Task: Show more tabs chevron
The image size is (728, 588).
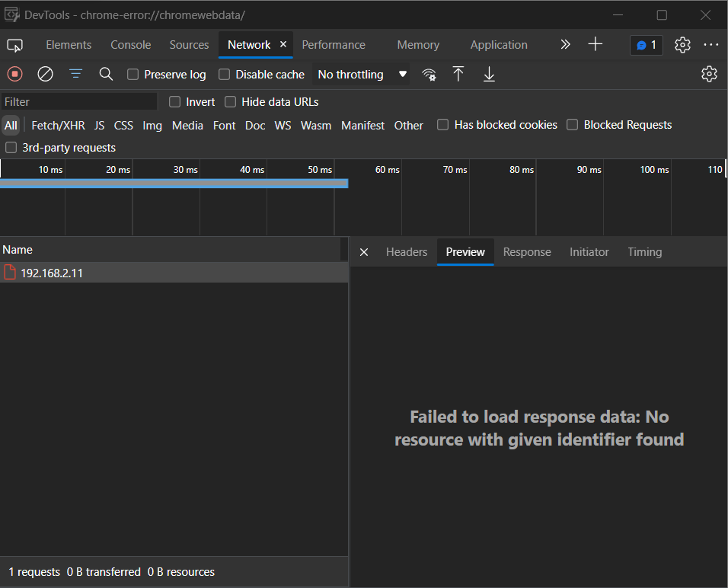Action: (x=565, y=45)
